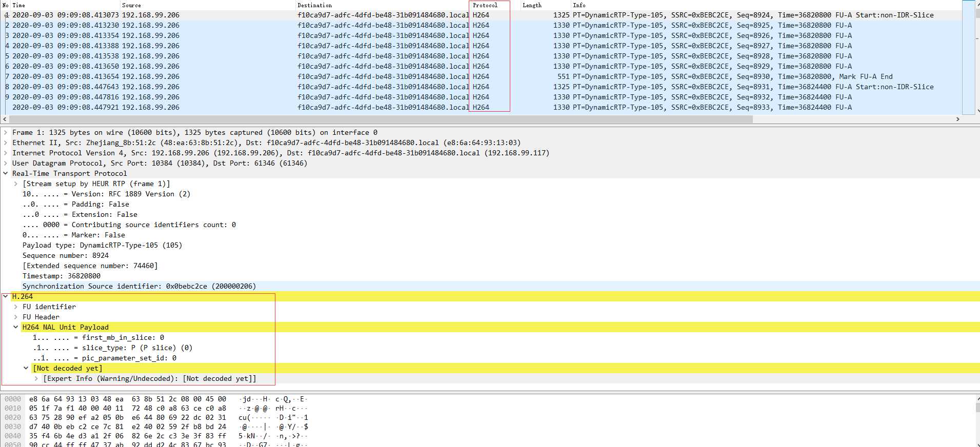The image size is (980, 447).
Task: Select the packet with Seq=8929
Action: [481, 66]
